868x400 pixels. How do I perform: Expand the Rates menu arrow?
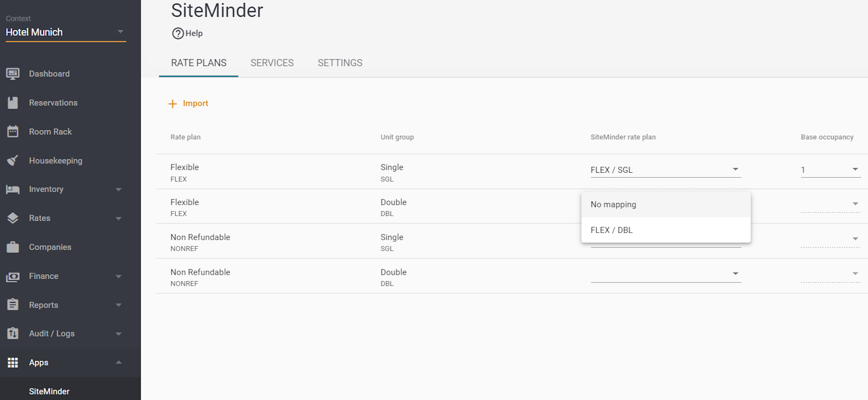tap(119, 219)
